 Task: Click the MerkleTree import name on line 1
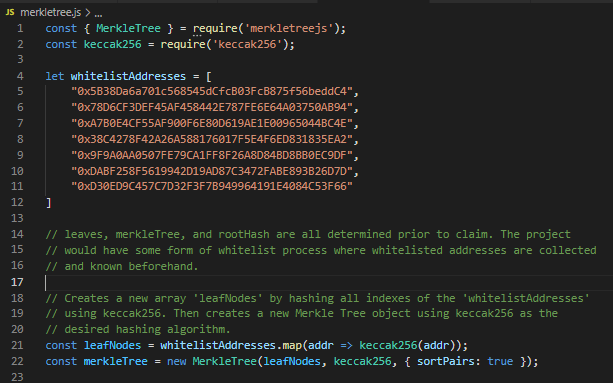click(x=128, y=28)
